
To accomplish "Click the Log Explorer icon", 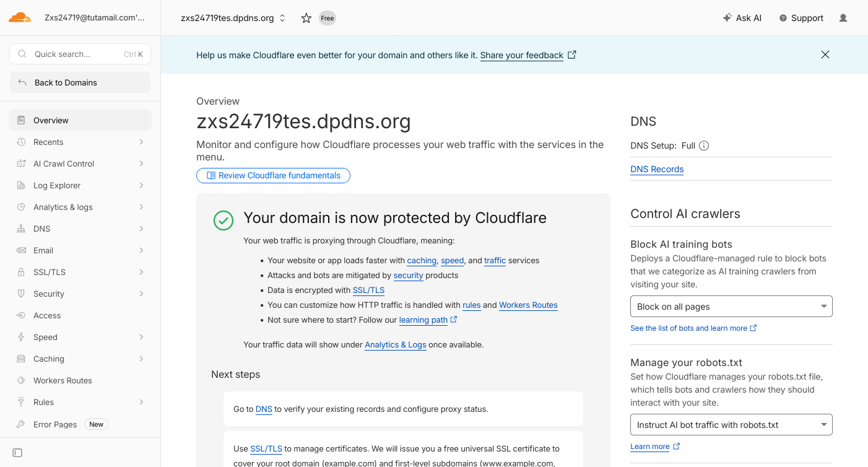I will tap(21, 185).
